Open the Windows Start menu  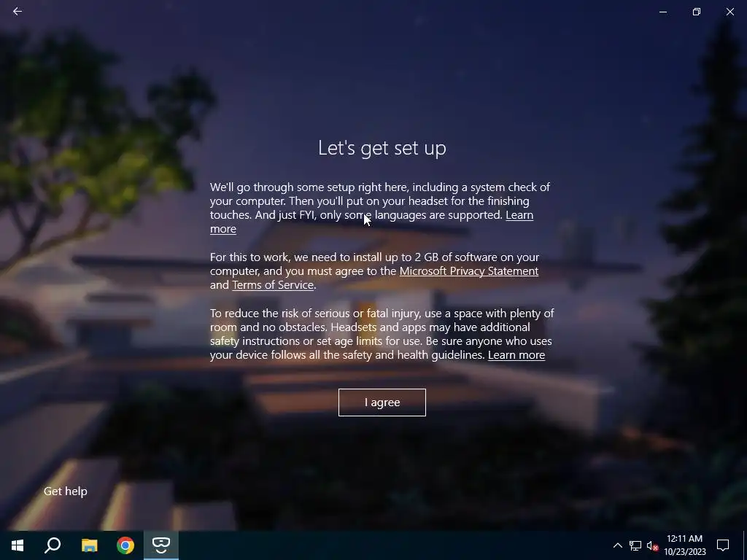tap(18, 545)
